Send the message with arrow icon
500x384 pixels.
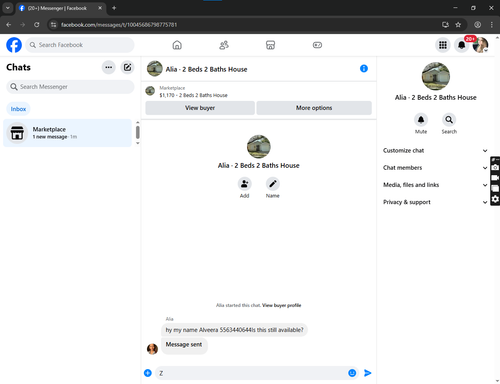367,373
